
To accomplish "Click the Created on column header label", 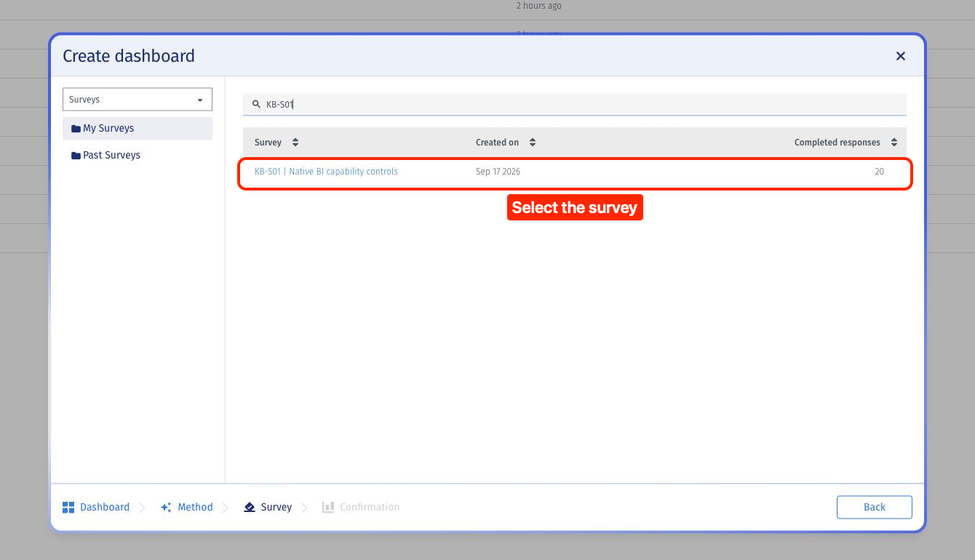I will (x=497, y=143).
